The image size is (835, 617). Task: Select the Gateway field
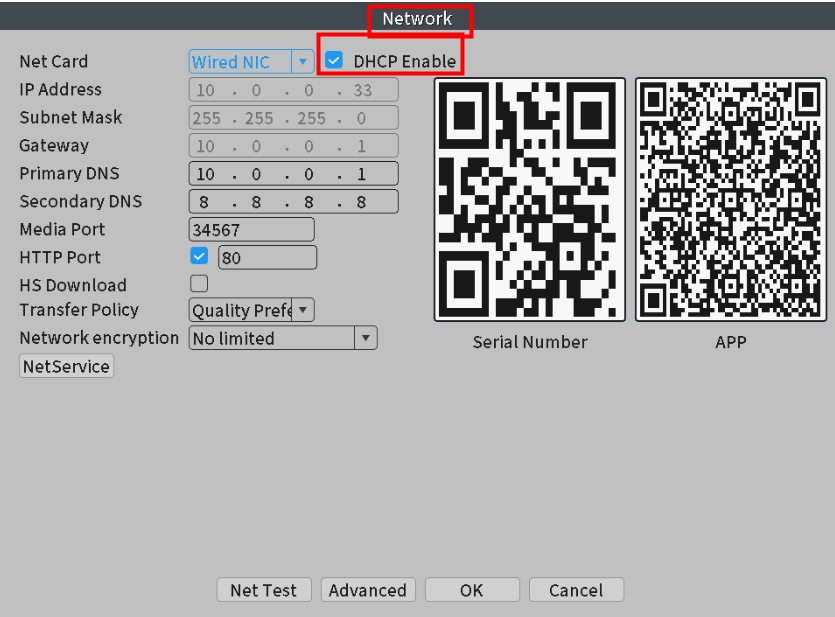click(293, 146)
